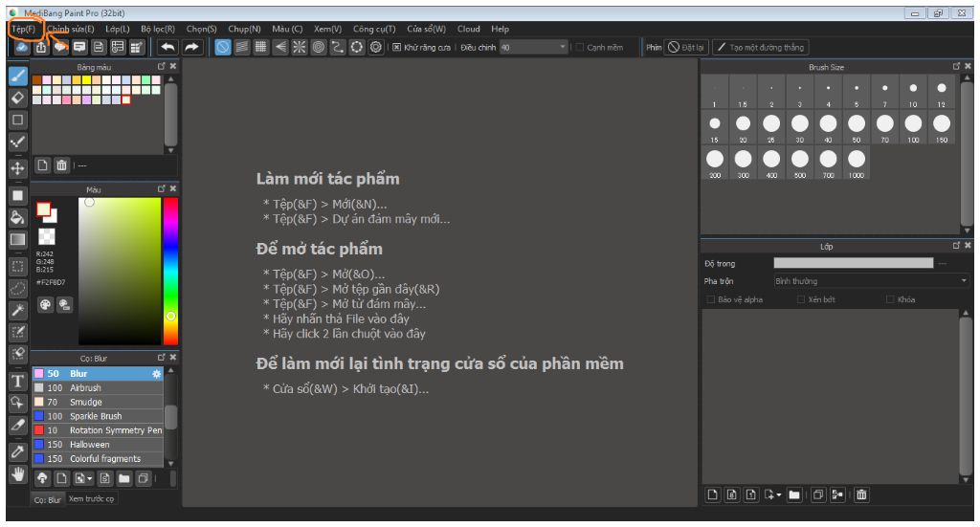
Task: Pick brush size 1000
Action: 857,163
